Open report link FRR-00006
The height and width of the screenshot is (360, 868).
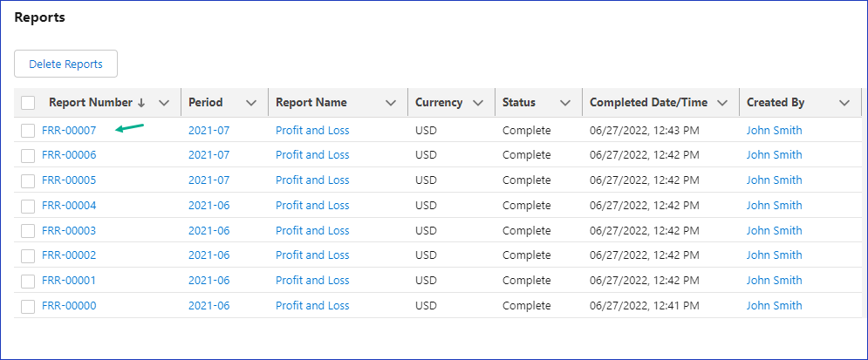pos(69,155)
